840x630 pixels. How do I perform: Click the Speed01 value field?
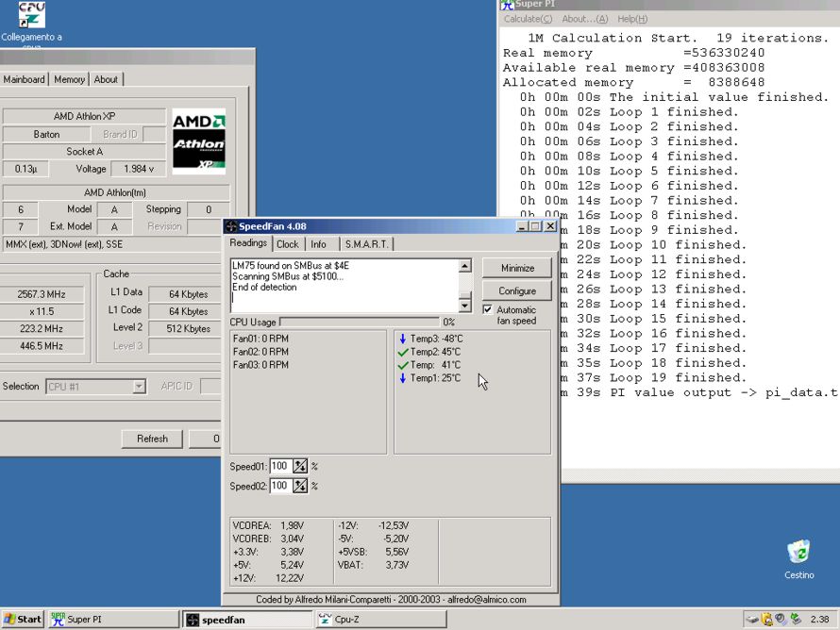point(280,466)
